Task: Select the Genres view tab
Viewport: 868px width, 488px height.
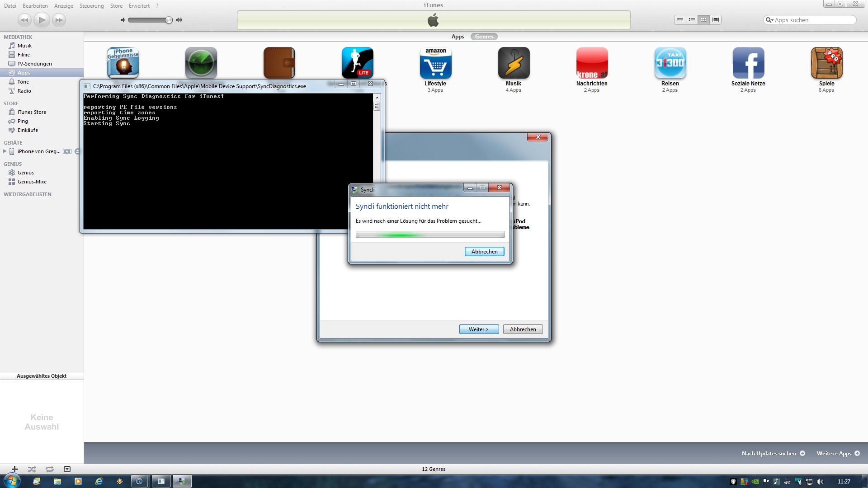Action: [484, 37]
